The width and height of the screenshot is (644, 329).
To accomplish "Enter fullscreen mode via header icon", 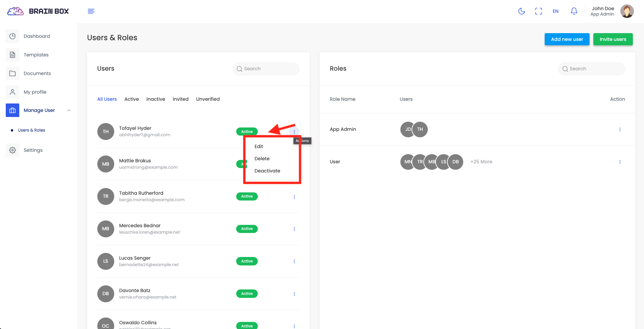I will pos(539,11).
